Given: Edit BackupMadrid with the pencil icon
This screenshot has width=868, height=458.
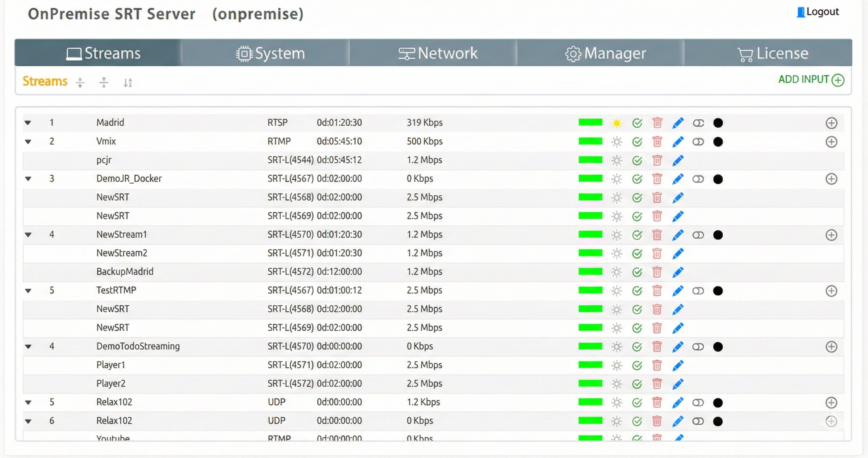Looking at the screenshot, I should point(678,272).
